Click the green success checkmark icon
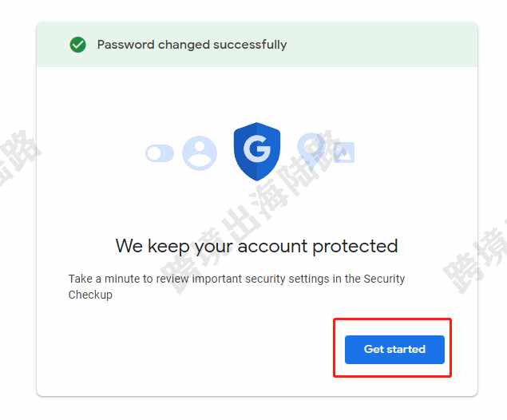Viewport: 507px width, 420px height. 78,45
